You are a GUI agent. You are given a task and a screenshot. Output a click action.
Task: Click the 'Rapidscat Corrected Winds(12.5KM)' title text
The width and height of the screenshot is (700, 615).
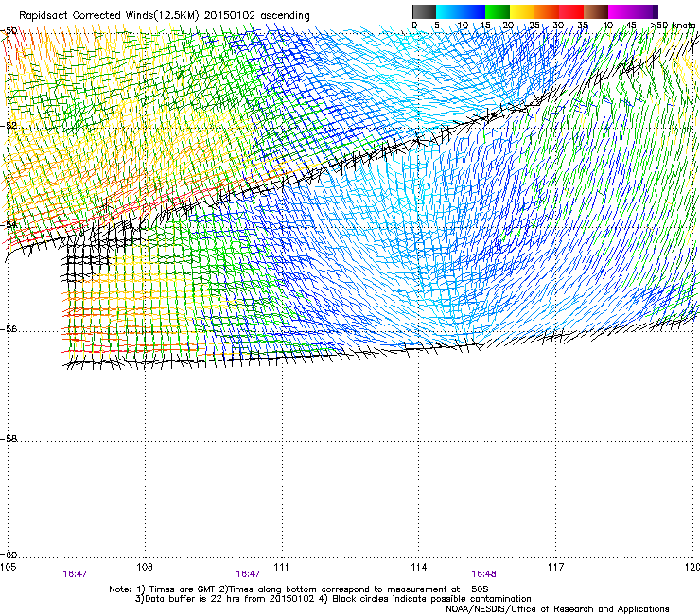pyautogui.click(x=109, y=15)
